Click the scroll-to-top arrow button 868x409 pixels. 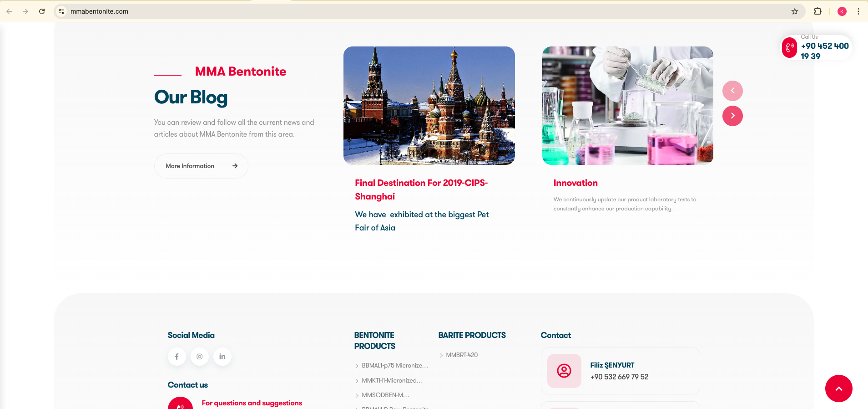coord(839,389)
